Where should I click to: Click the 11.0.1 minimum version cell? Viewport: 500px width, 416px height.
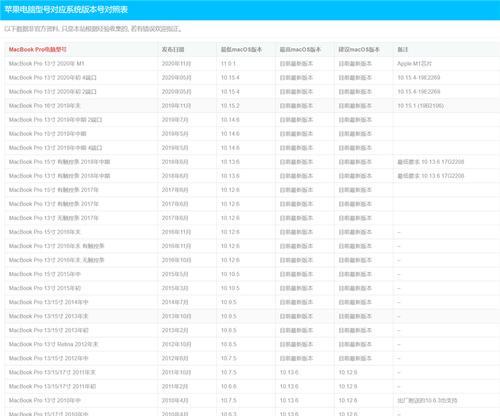pyautogui.click(x=228, y=63)
